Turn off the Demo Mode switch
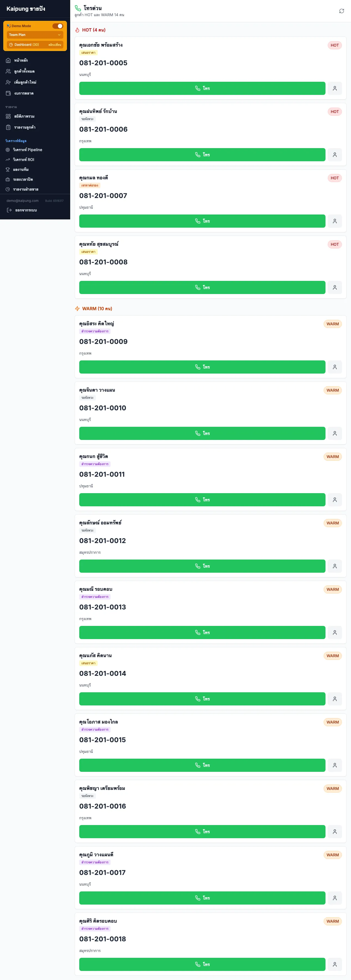This screenshot has height=980, width=351. coord(57,26)
